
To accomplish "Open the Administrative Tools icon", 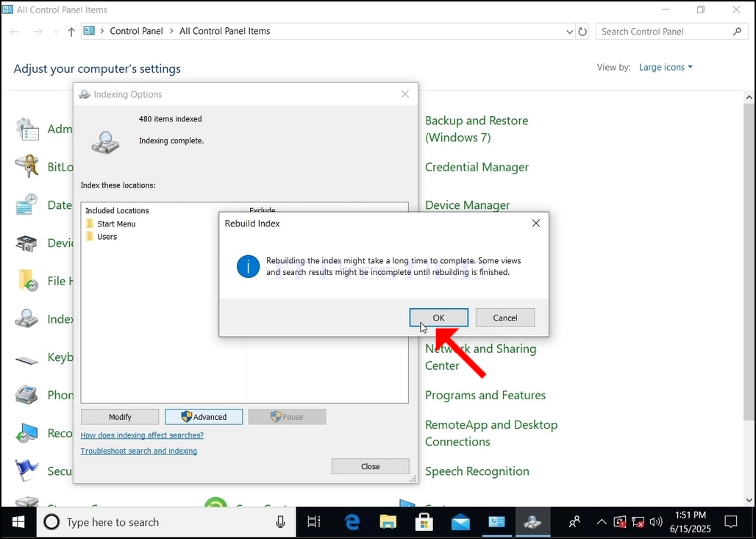I will pos(27,129).
